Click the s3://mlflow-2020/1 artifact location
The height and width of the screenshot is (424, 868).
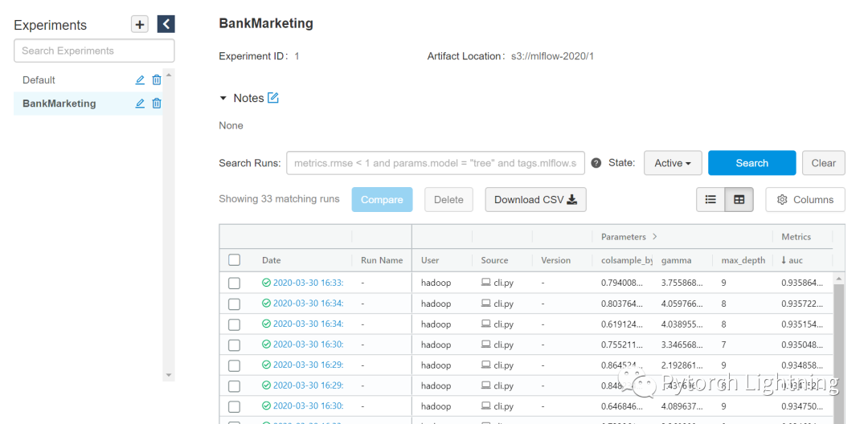pos(552,56)
